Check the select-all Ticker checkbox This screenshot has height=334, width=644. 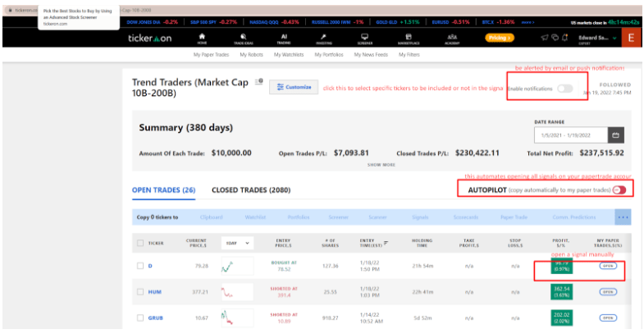[140, 243]
